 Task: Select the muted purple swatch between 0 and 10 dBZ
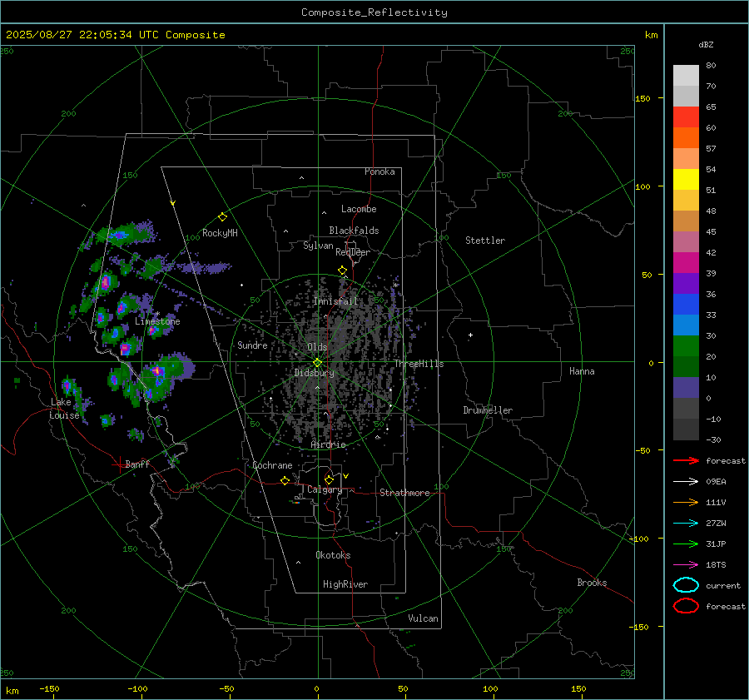686,388
